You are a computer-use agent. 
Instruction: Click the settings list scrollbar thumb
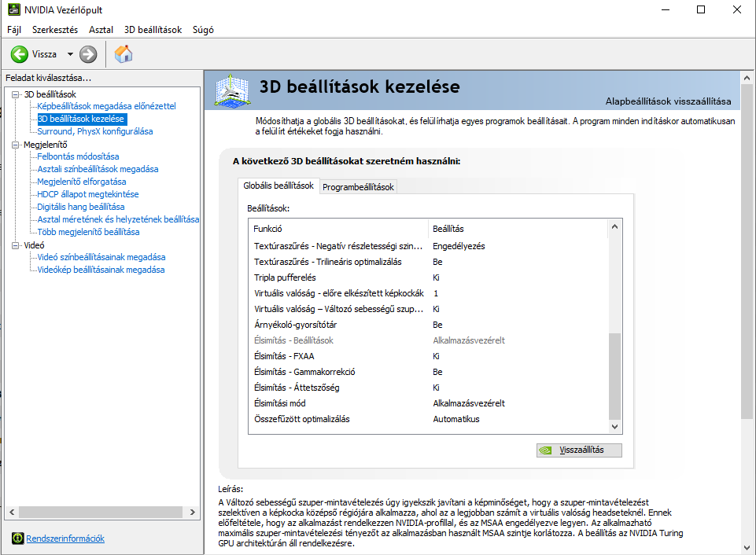pyautogui.click(x=614, y=377)
